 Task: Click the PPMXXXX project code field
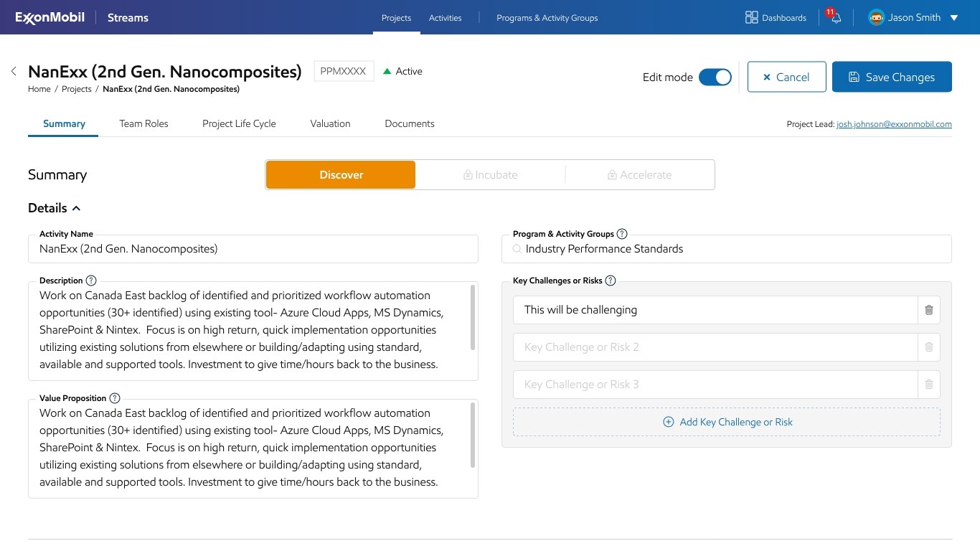point(344,71)
